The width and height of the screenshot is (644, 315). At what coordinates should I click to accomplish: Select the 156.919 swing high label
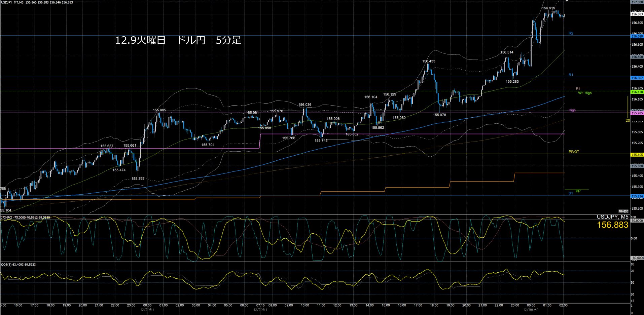coord(548,8)
